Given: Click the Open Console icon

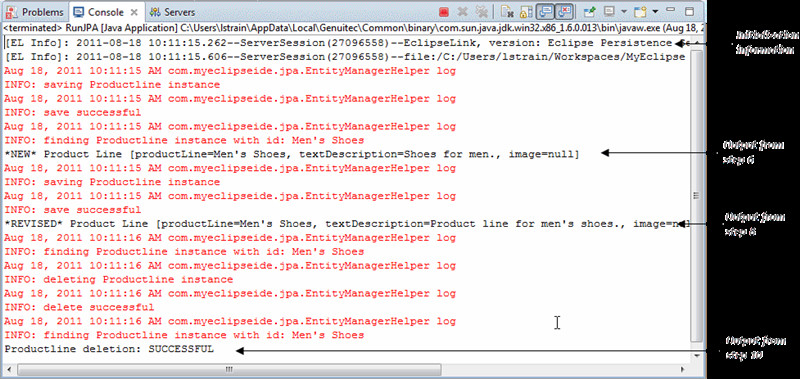Looking at the screenshot, I should tap(640, 12).
